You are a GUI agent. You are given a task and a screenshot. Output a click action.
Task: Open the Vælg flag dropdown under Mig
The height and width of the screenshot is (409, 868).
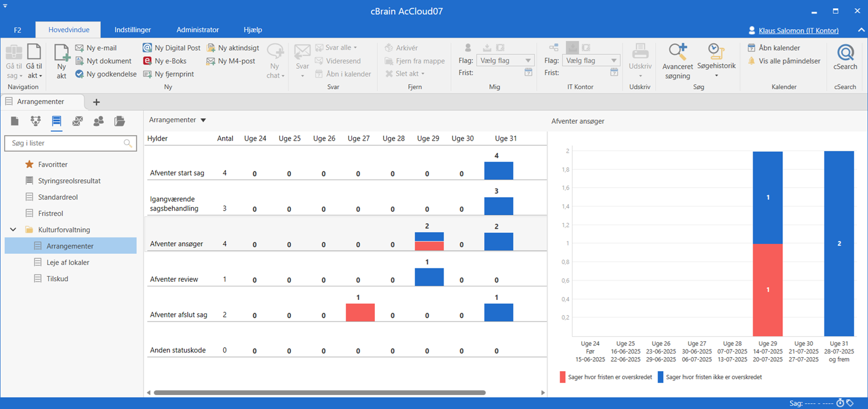[505, 60]
